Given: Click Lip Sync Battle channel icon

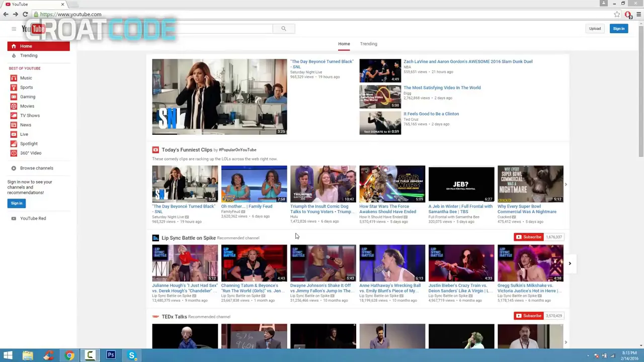Looking at the screenshot, I should tap(155, 238).
